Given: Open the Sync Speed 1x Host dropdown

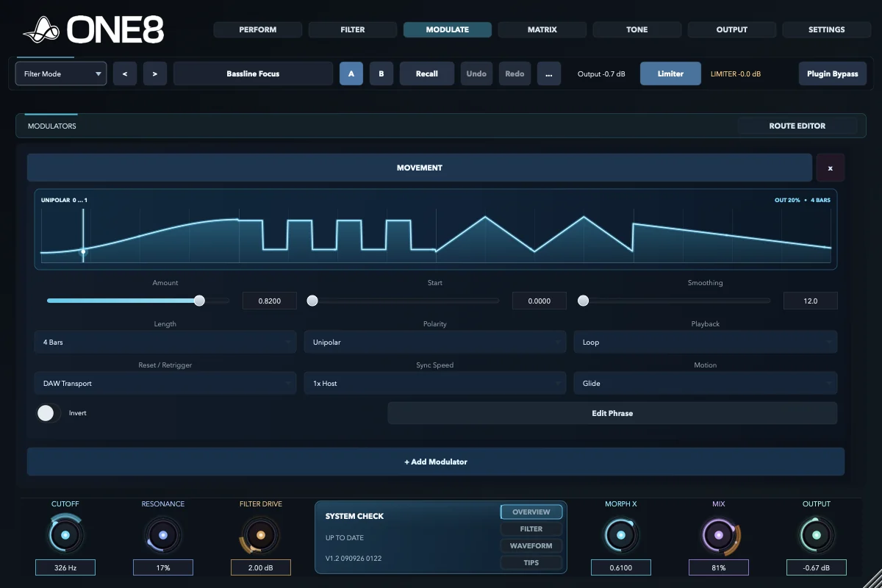Looking at the screenshot, I should tap(435, 384).
